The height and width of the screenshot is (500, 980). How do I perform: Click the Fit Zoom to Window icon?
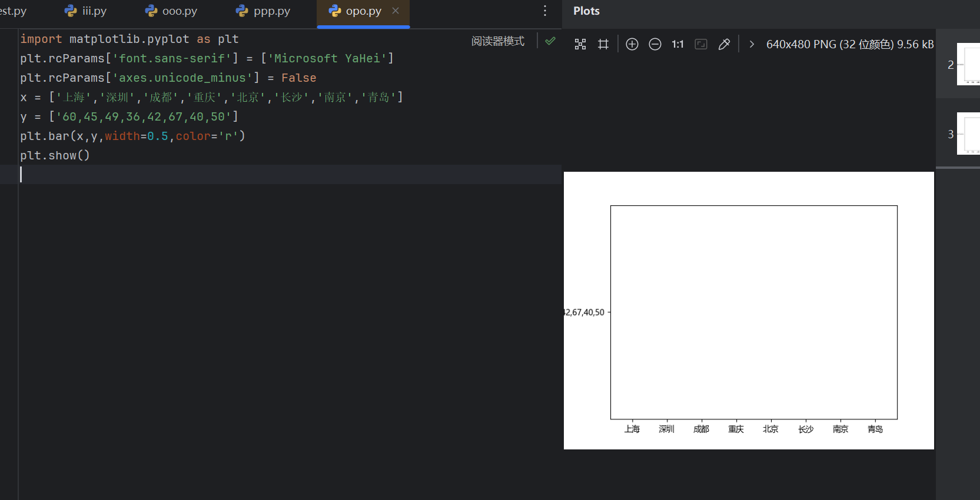[580, 44]
